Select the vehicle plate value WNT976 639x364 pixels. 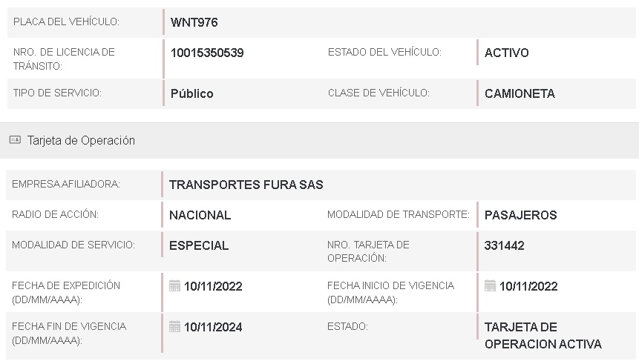coord(194,22)
